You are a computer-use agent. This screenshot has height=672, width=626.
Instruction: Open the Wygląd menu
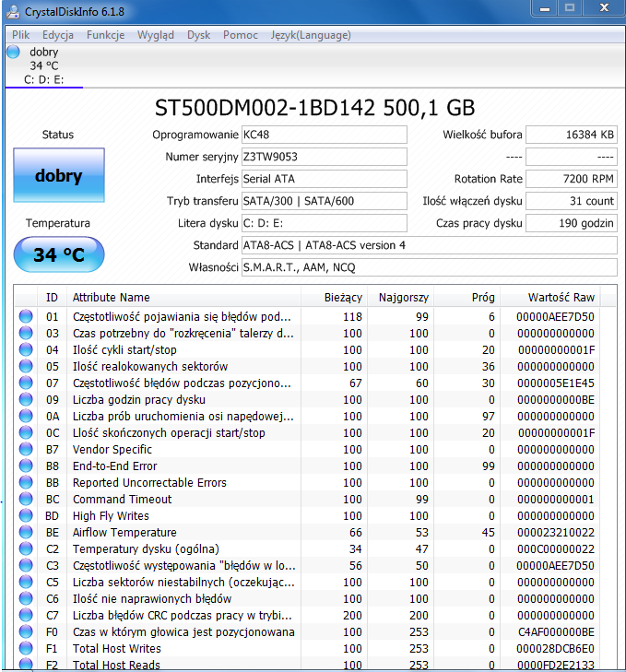pyautogui.click(x=156, y=35)
